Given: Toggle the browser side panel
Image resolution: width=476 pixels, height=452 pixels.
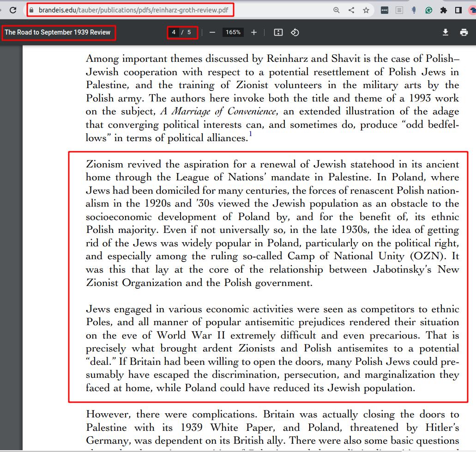Looking at the screenshot, I should [x=458, y=10].
